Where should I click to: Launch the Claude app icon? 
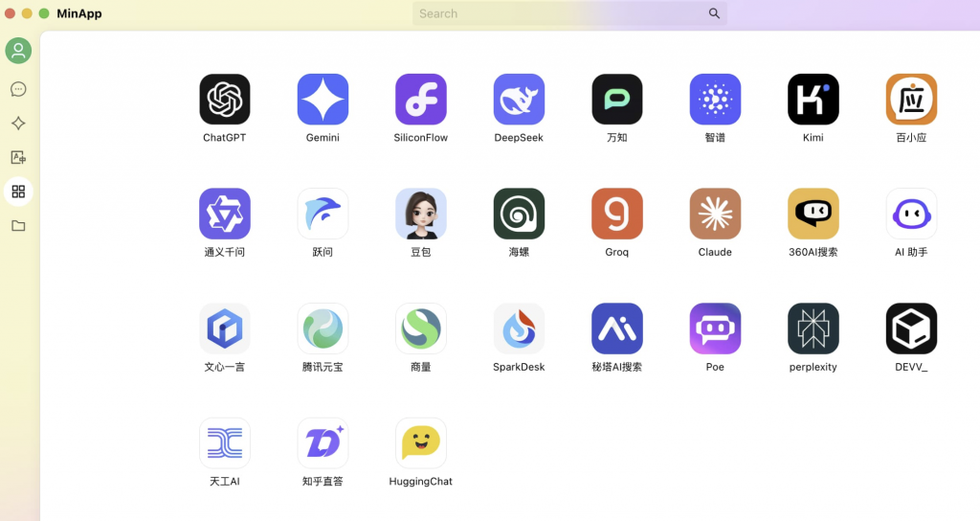[x=715, y=214]
